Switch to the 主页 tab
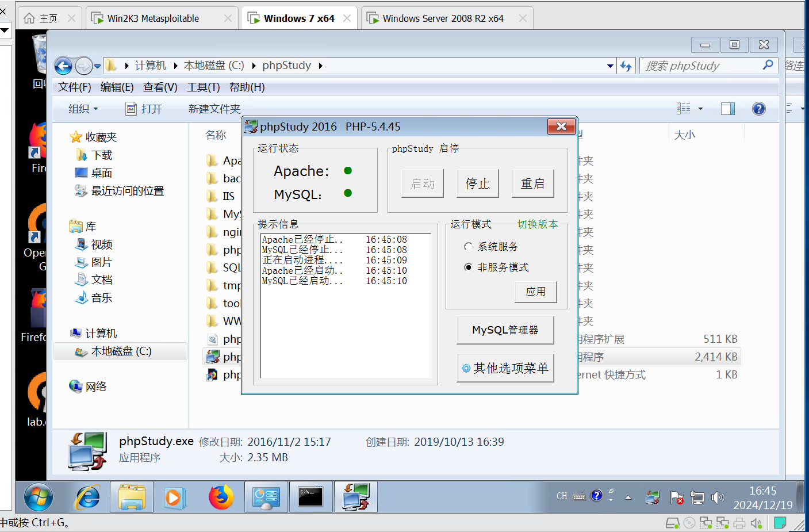809x532 pixels. click(49, 18)
